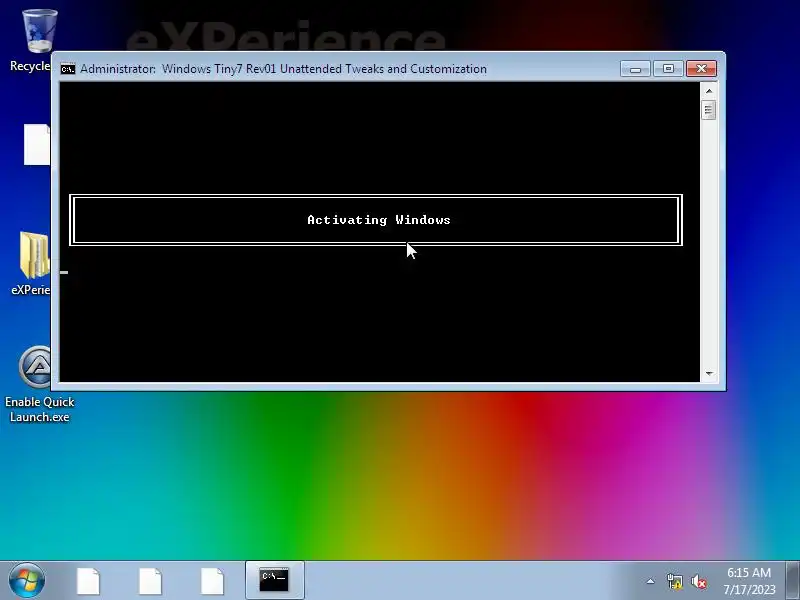Activate the command prompt taskbar button

(274, 580)
